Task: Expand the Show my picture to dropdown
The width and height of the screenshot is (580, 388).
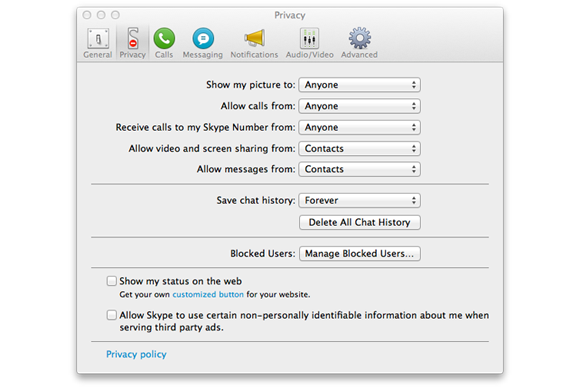Action: [x=360, y=85]
